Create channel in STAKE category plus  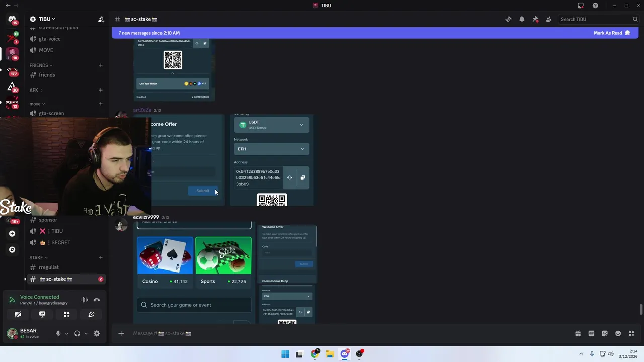pos(101,258)
